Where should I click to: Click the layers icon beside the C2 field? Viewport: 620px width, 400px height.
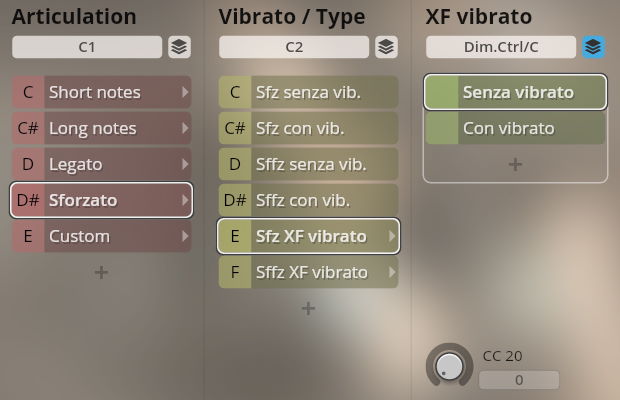pos(386,47)
